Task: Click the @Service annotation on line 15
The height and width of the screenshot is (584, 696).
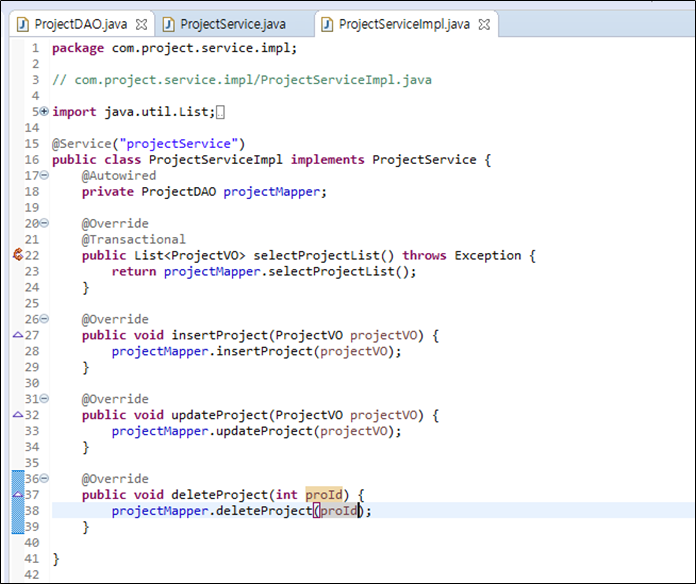Action: pos(148,144)
